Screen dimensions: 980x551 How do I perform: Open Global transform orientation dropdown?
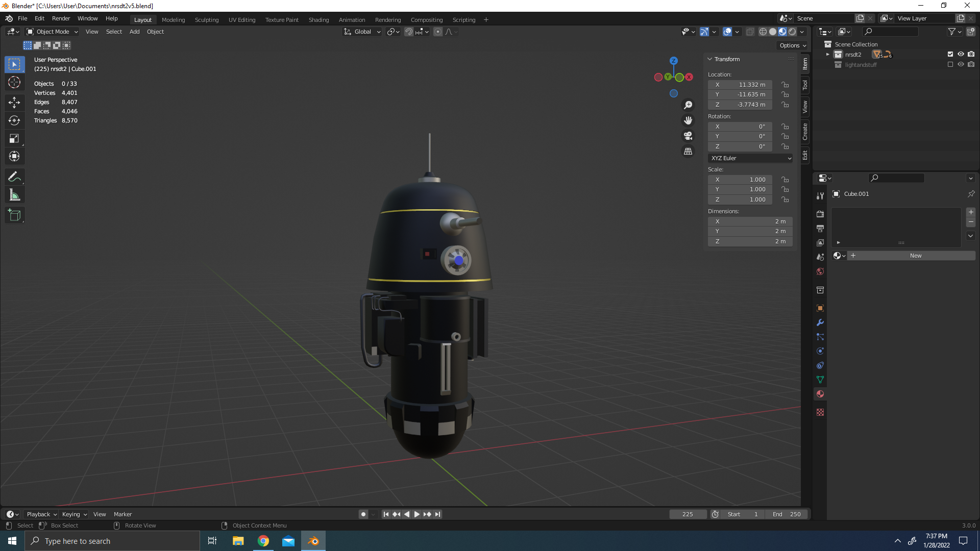click(x=362, y=32)
